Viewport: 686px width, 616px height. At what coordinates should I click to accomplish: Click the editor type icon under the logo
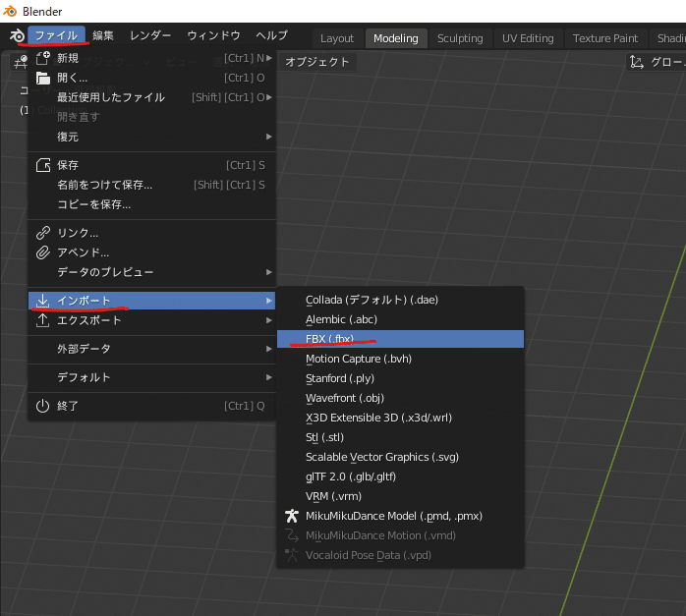[x=21, y=62]
